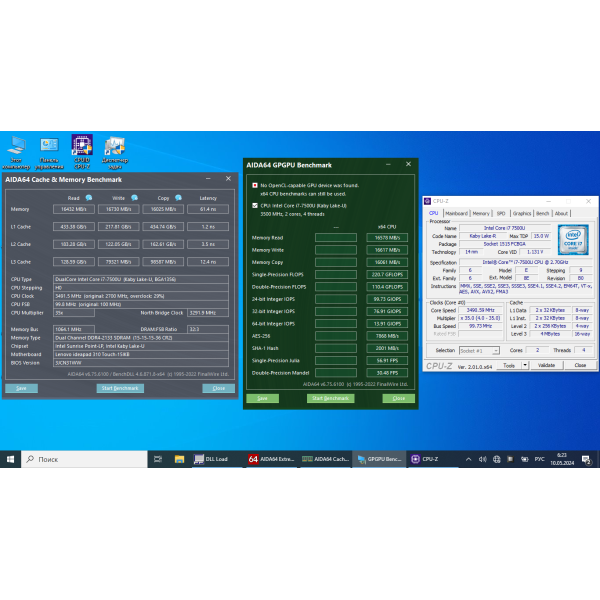Click the Single-Precision FLOPS x64 CPU result

tap(387, 274)
